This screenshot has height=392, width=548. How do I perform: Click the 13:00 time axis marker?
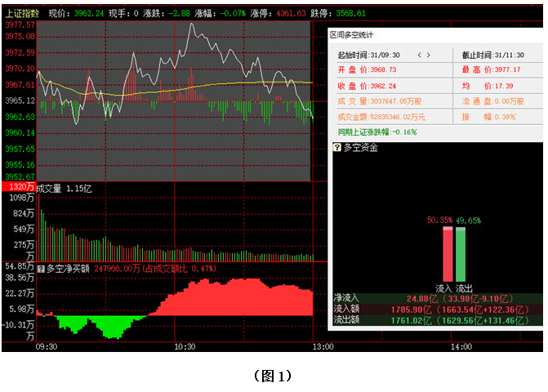coord(323,347)
